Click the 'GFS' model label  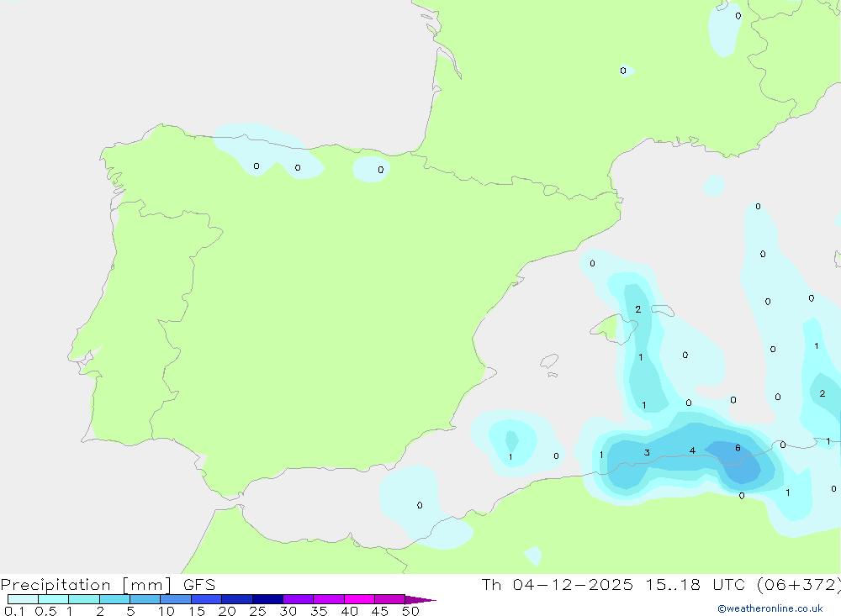click(x=199, y=585)
